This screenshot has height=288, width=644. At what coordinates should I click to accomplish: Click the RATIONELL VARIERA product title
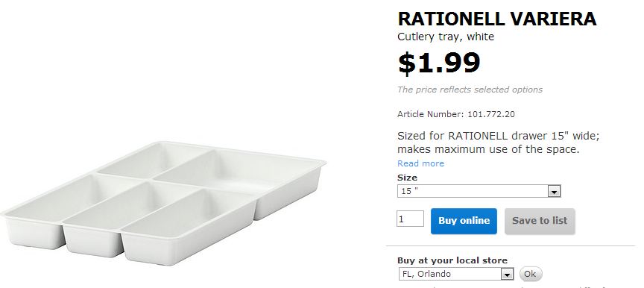click(497, 19)
